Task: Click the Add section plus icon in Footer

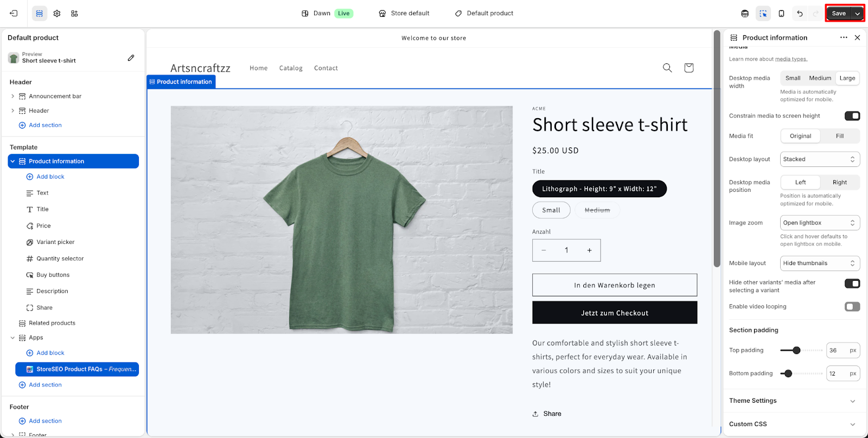Action: 22,421
